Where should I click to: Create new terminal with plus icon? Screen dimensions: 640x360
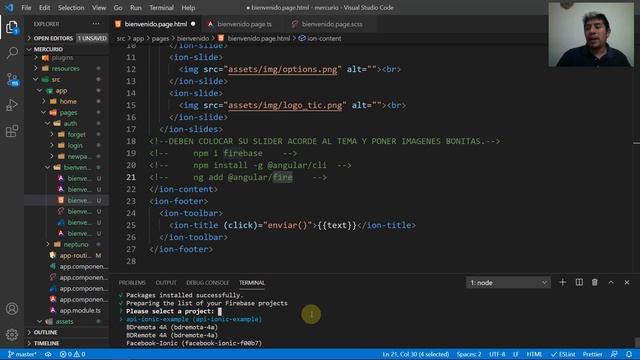[x=562, y=282]
